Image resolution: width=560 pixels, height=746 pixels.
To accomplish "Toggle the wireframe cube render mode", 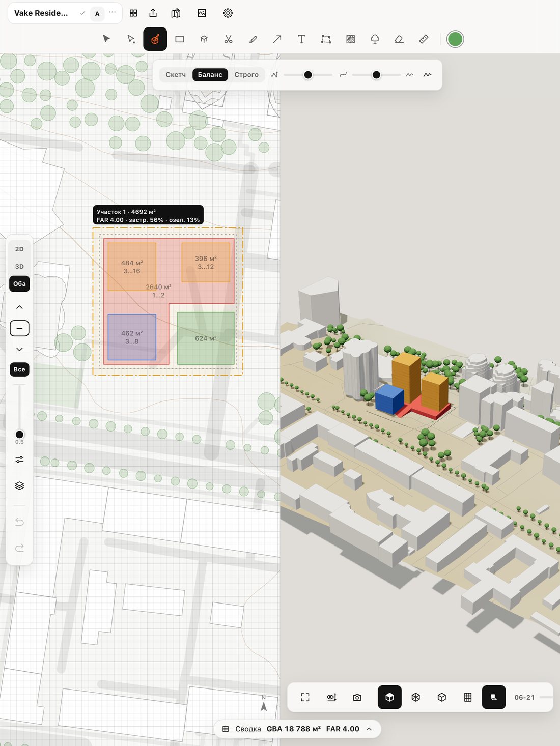I will pos(416,697).
